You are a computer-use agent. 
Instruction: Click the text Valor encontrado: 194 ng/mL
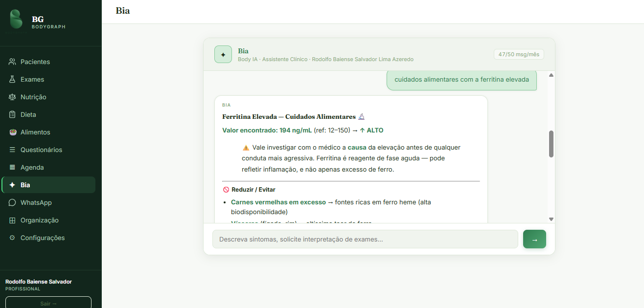267,130
